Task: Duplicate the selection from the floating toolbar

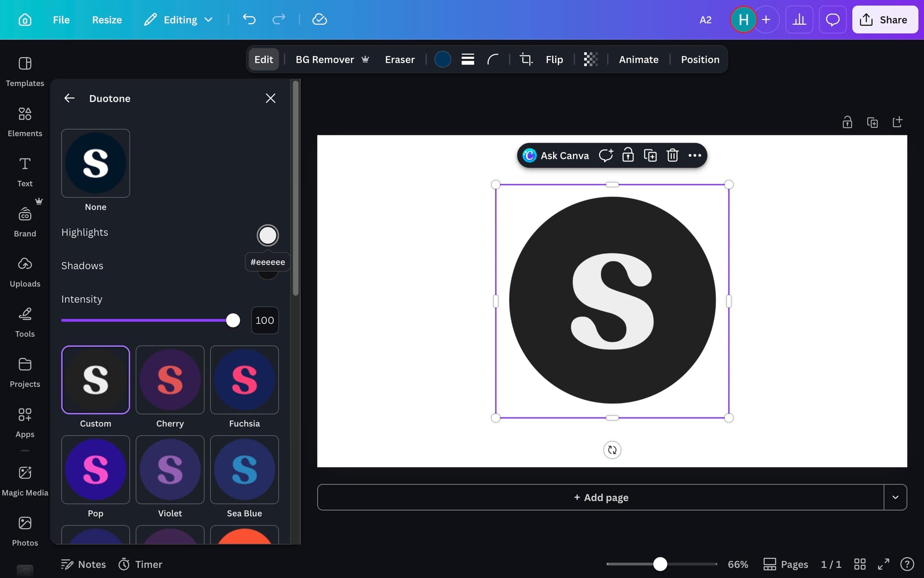Action: (650, 155)
